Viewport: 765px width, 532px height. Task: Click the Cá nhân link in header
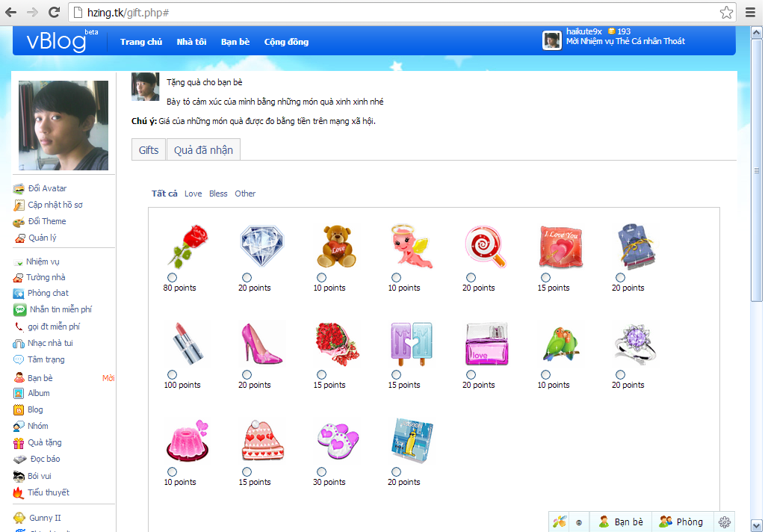(x=646, y=42)
